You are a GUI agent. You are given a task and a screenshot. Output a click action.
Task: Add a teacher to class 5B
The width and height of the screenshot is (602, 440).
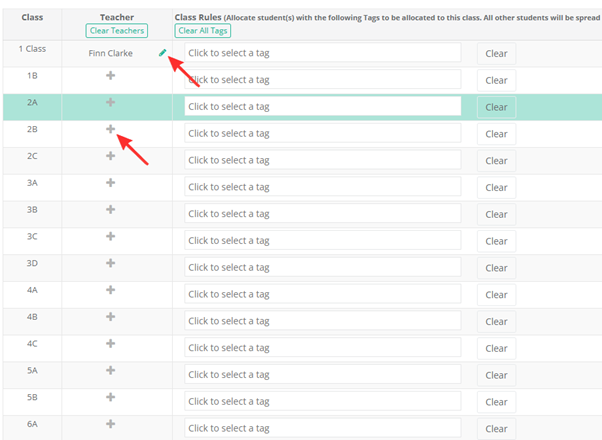(111, 397)
